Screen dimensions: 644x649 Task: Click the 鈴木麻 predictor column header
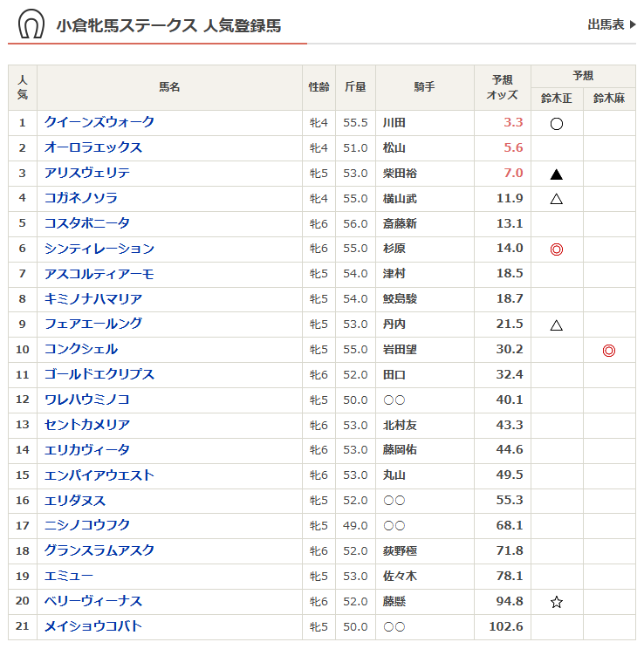point(609,99)
